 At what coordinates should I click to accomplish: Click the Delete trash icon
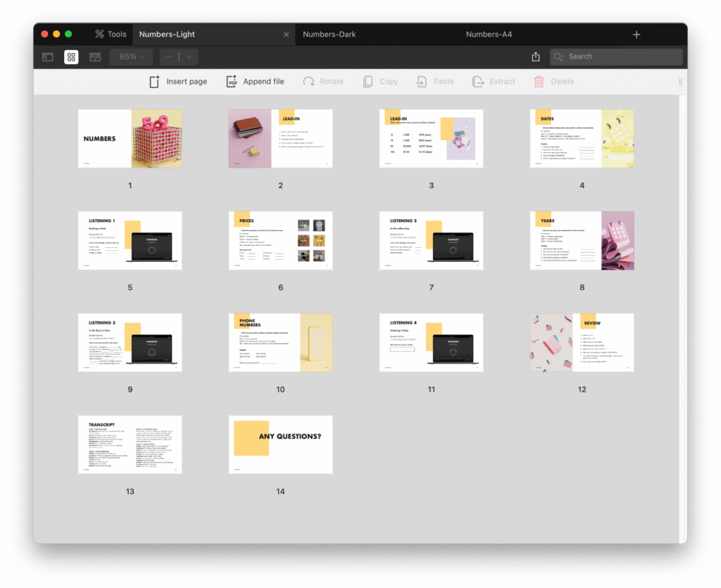click(539, 82)
